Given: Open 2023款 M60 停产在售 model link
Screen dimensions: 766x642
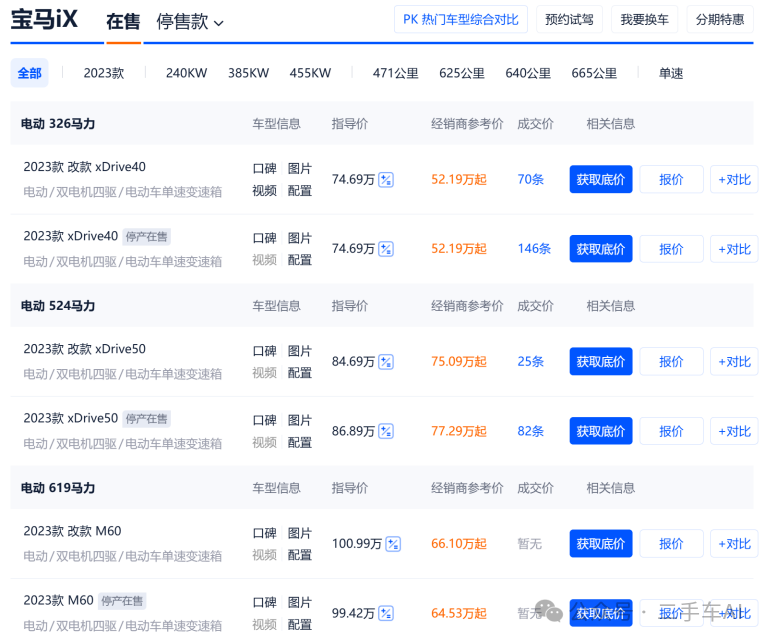Looking at the screenshot, I should (59, 600).
